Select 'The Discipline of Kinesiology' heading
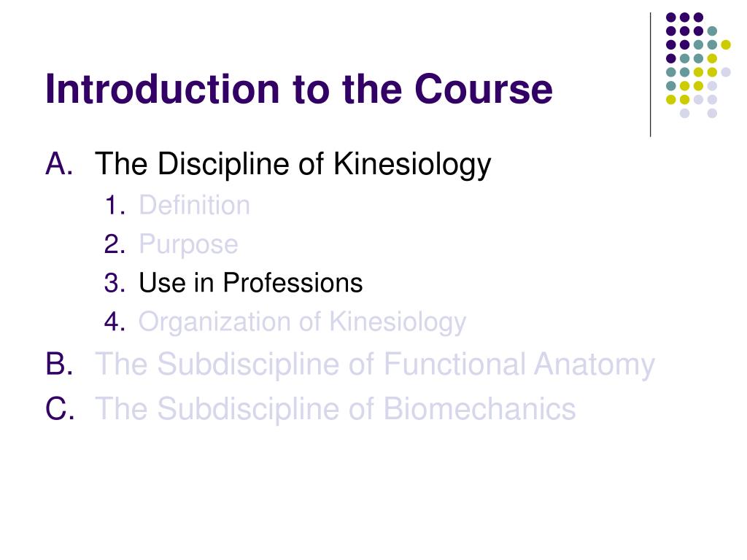Screen dimensions: 747x560 [293, 165]
